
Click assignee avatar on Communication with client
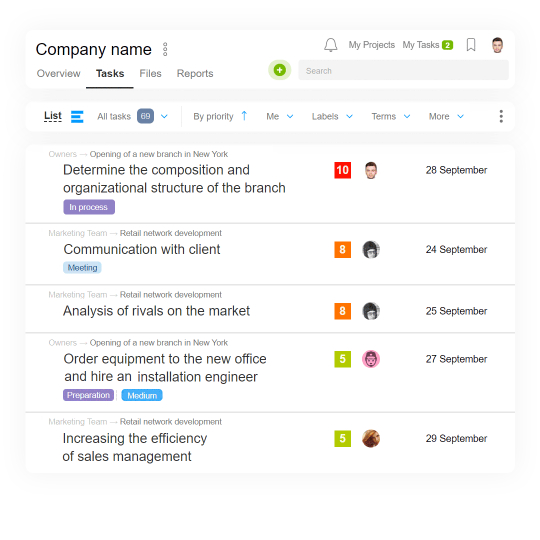pos(371,249)
